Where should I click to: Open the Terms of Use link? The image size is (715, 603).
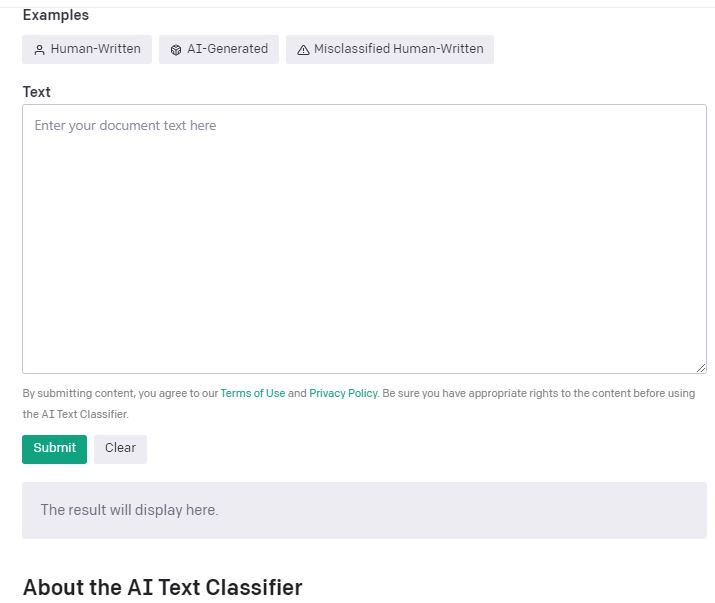(253, 394)
